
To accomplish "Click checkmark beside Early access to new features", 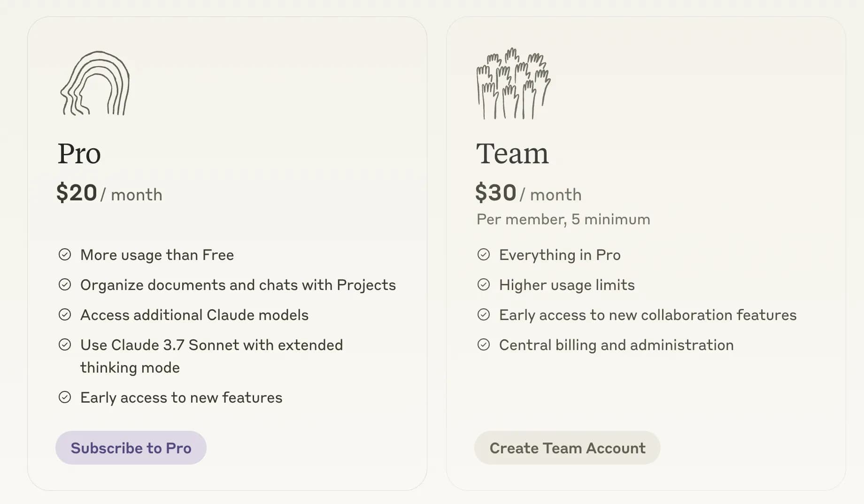I will (65, 397).
